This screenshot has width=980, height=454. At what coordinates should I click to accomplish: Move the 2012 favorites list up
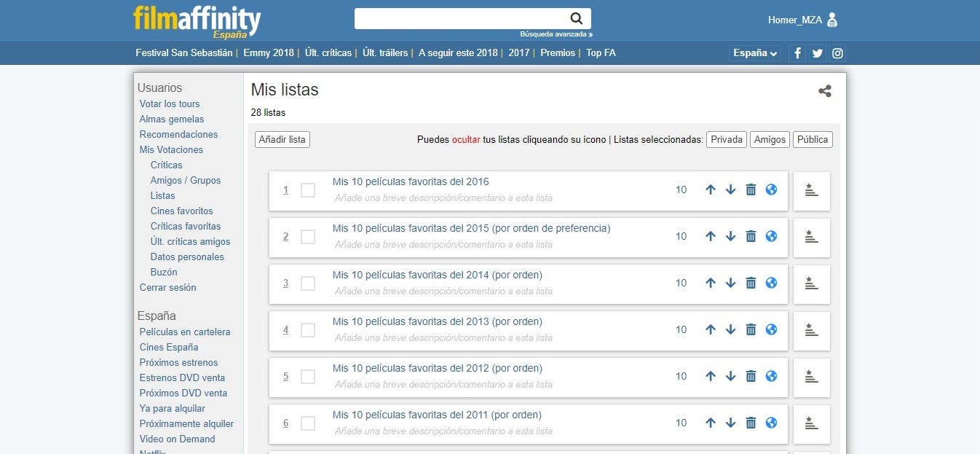pyautogui.click(x=711, y=376)
